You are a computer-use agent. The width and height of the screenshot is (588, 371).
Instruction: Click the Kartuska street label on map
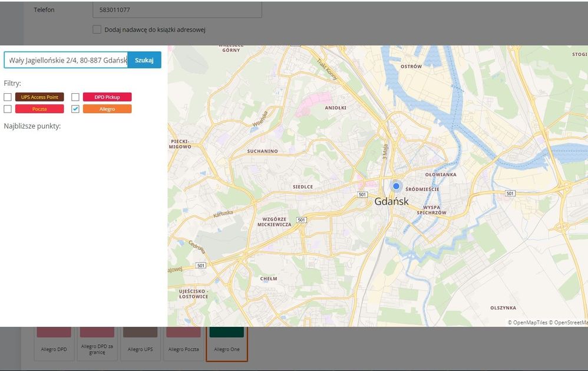point(223,214)
